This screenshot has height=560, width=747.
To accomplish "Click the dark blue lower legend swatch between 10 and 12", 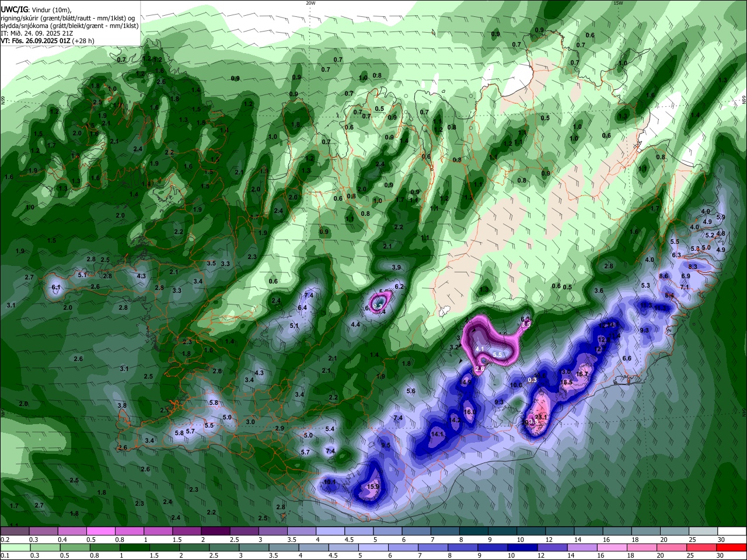I will pos(522,548).
